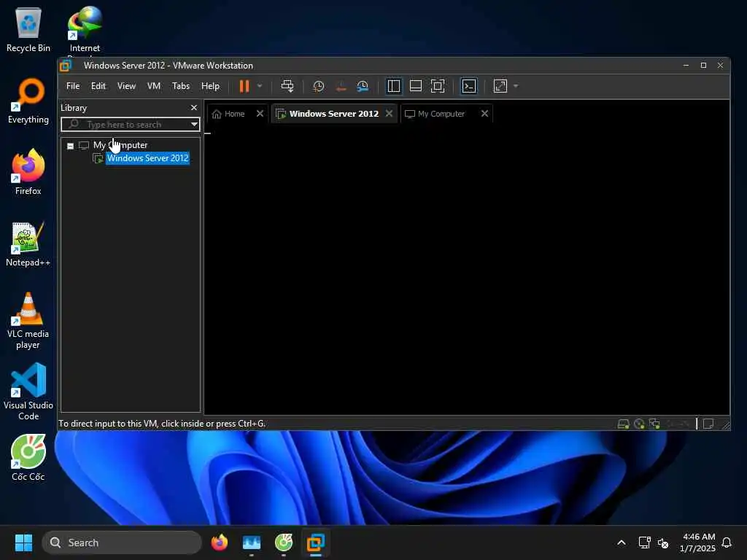747x560 pixels.
Task: Open the notifications bell icon
Action: [727, 542]
